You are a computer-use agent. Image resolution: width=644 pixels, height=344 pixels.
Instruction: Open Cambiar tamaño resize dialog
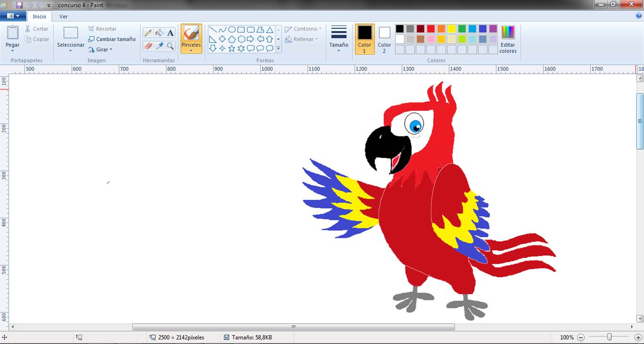(x=112, y=39)
